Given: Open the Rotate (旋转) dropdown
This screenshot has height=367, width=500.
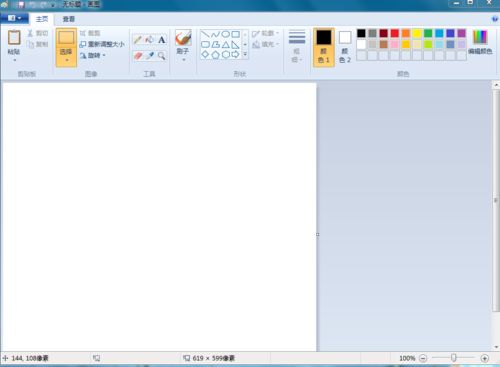Looking at the screenshot, I should pos(93,55).
